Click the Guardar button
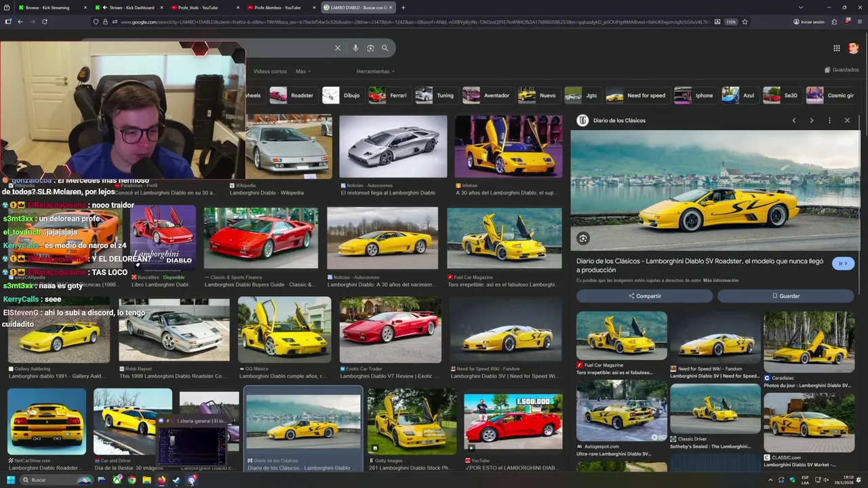The height and width of the screenshot is (488, 868). [x=786, y=296]
